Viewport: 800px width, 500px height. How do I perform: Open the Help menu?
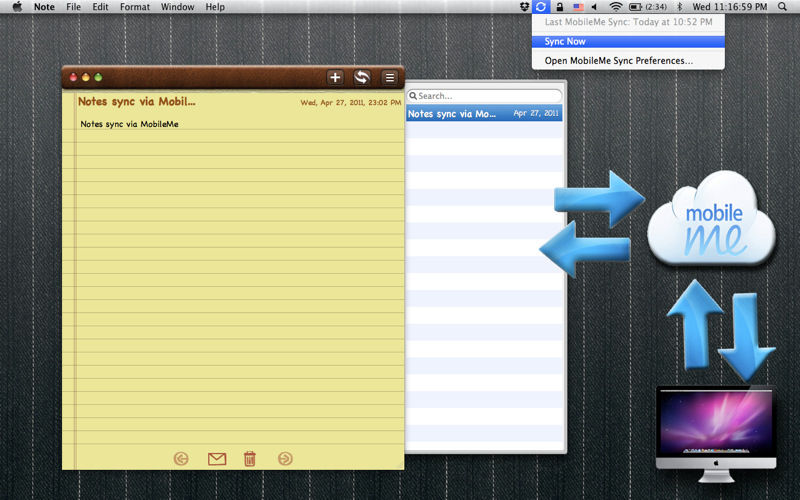215,7
